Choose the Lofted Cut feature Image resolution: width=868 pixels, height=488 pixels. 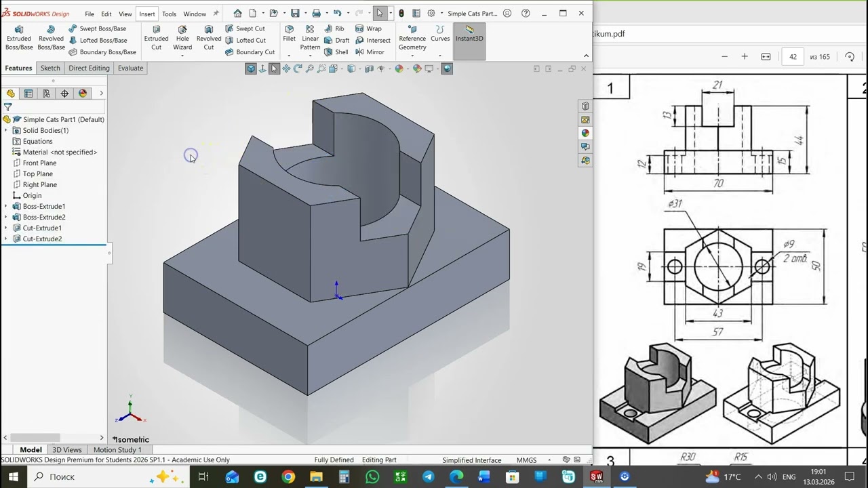click(245, 40)
